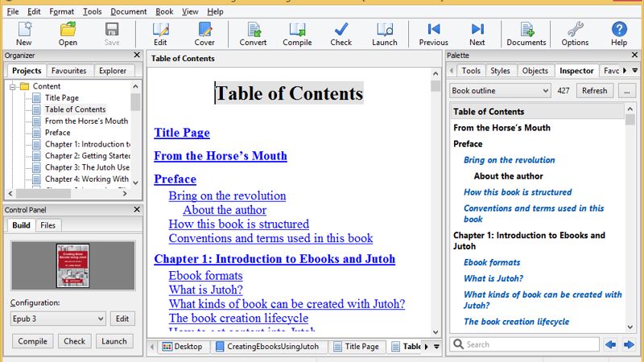This screenshot has width=644, height=362.
Task: Open the Book outline dropdown
Action: (x=500, y=91)
